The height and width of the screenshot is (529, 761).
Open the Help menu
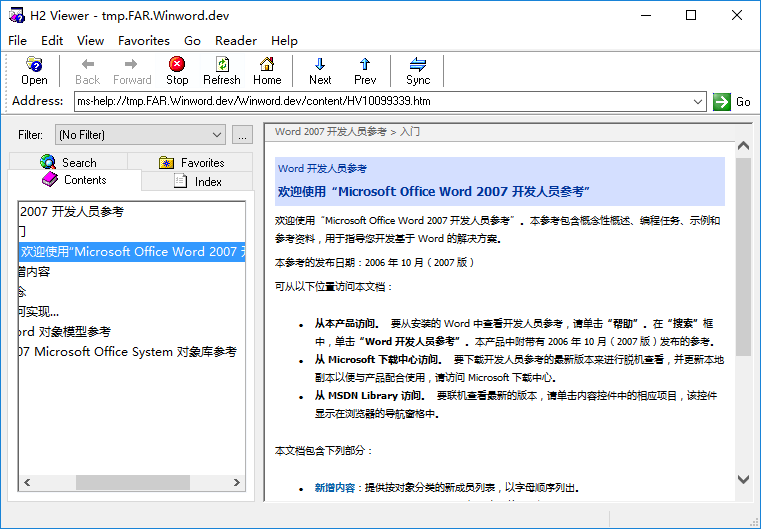(284, 41)
